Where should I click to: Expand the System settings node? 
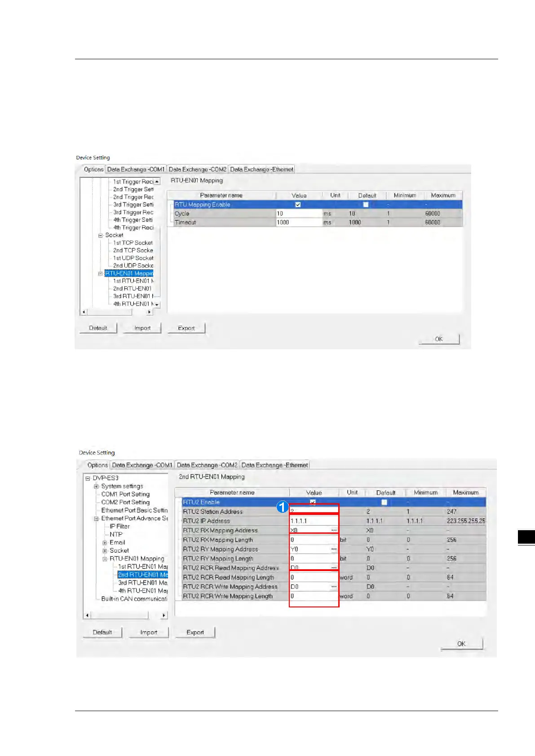96,486
